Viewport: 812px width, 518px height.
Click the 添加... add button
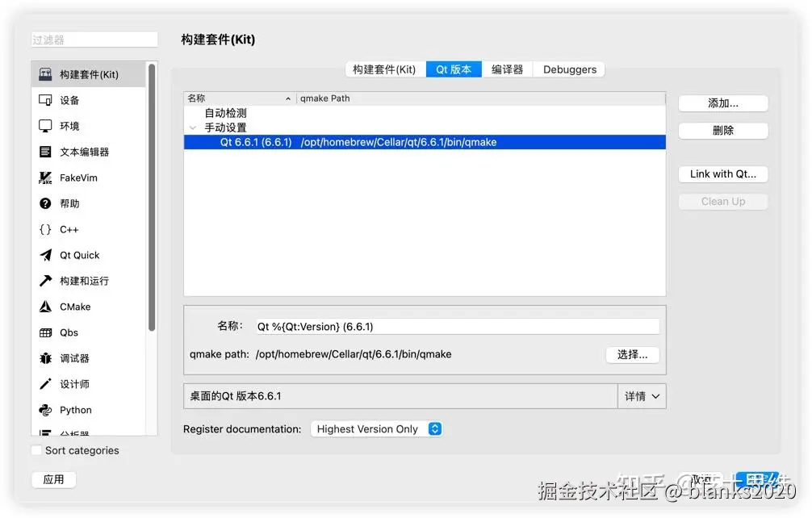(x=723, y=103)
